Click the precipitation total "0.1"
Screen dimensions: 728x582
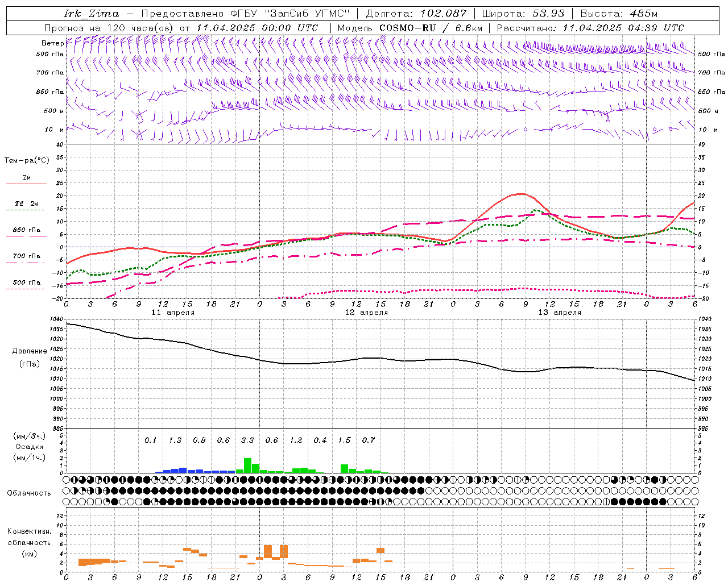[x=150, y=440]
